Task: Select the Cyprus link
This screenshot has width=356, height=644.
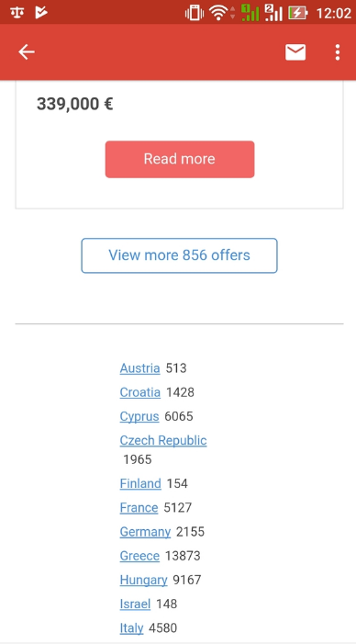Action: 139,417
